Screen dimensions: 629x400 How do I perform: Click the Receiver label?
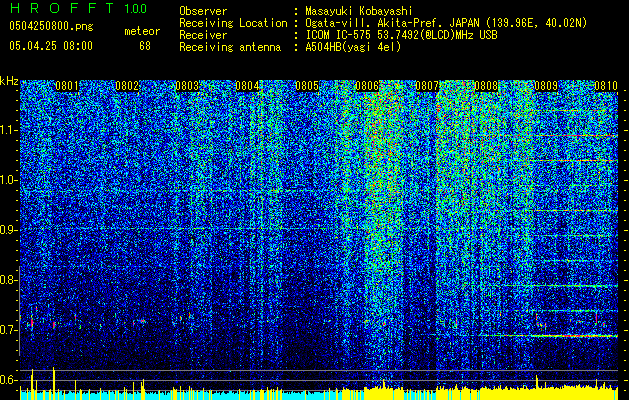pos(203,35)
